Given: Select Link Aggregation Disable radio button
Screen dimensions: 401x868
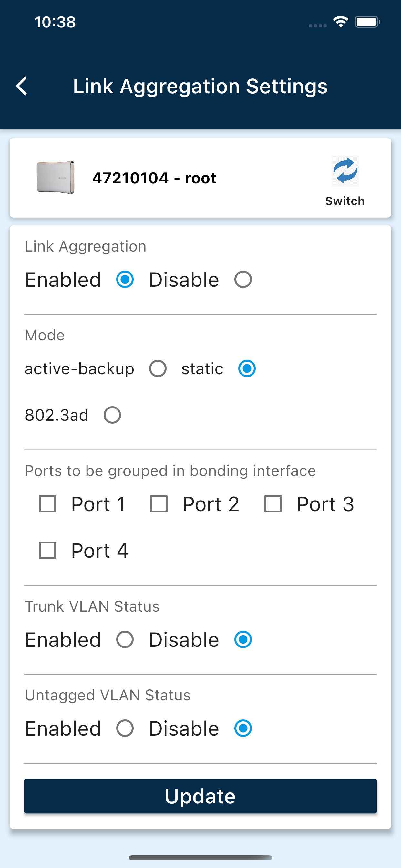Looking at the screenshot, I should point(243,280).
